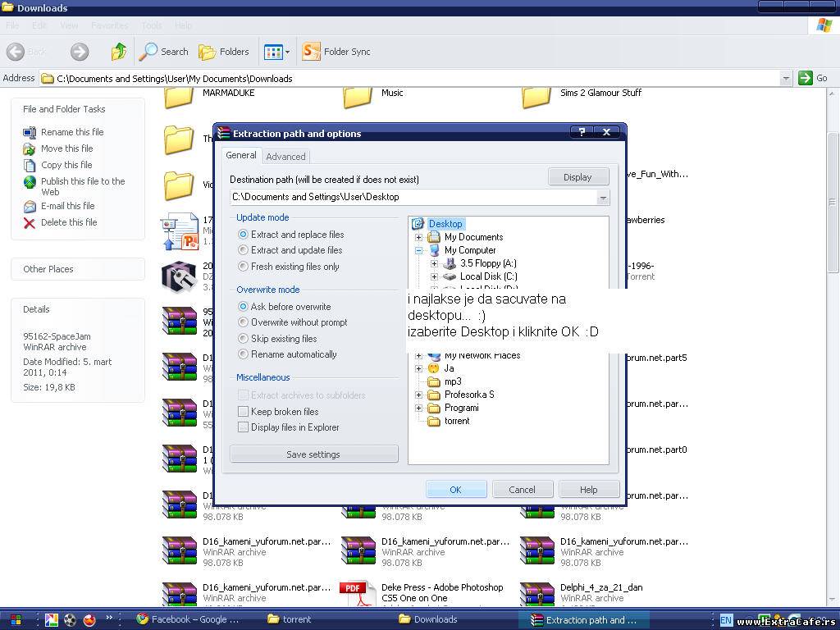Expand the Other Places panel header
840x630 pixels.
(78, 269)
